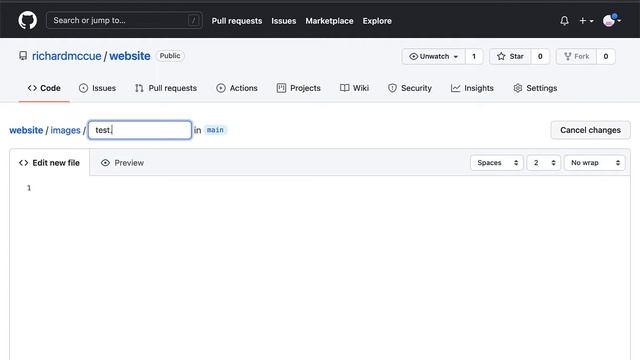Click the repository book icon
The width and height of the screenshot is (640, 360).
coord(23,56)
